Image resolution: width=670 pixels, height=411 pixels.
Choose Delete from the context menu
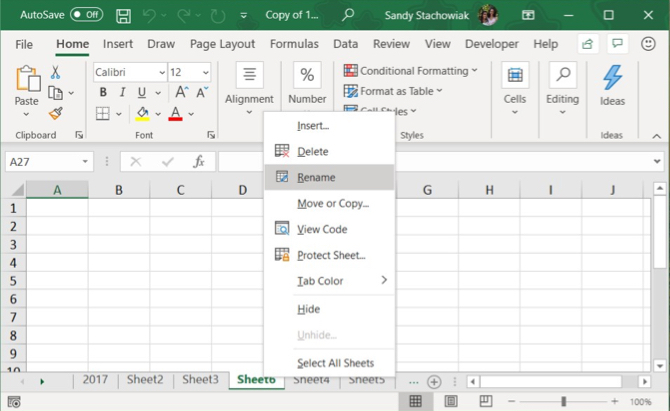tap(329, 151)
